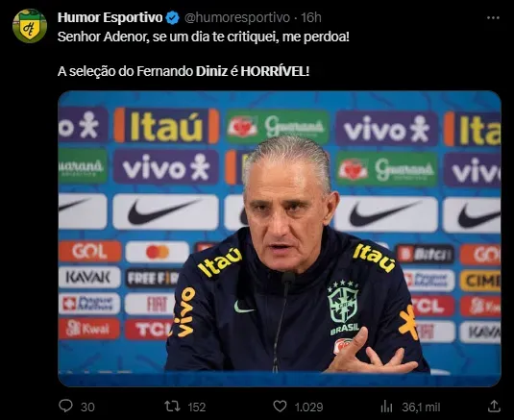Image resolution: width=514 pixels, height=420 pixels.
Task: Open the view analytics bar chart icon
Action: pos(387,407)
